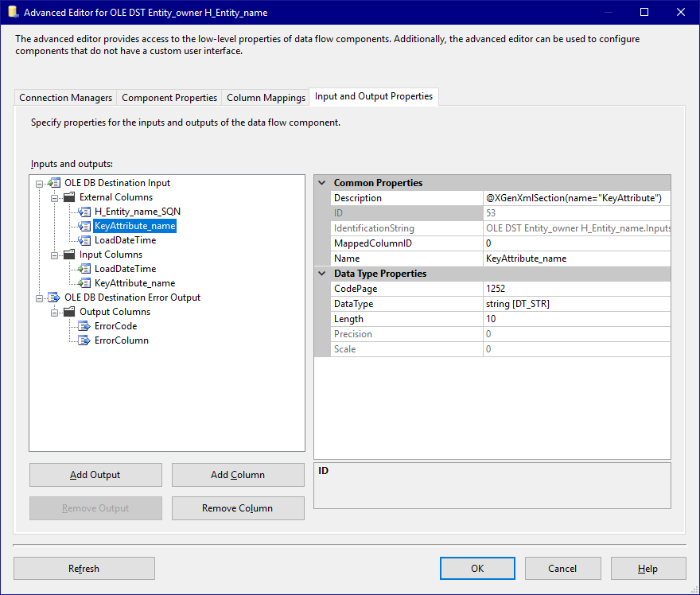The height and width of the screenshot is (595, 700).
Task: Cancel the Advanced Editor dialog
Action: 562,568
